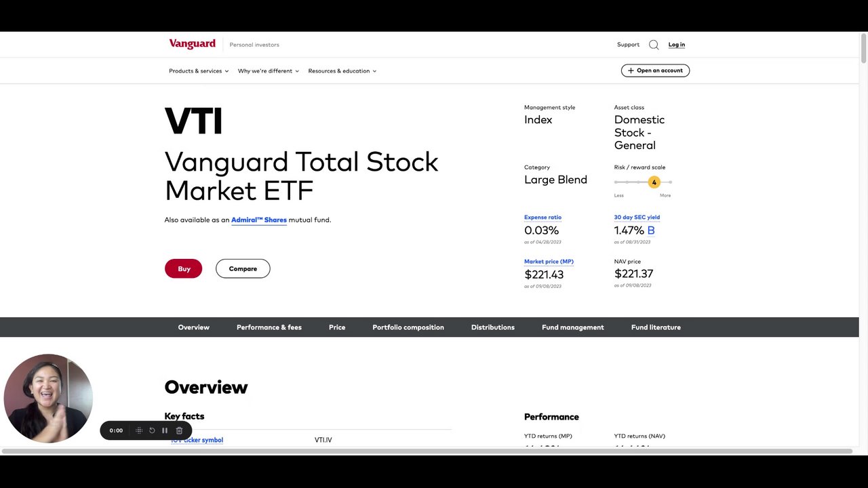The width and height of the screenshot is (868, 488).
Task: Open Portfolio composition tab
Action: point(408,327)
